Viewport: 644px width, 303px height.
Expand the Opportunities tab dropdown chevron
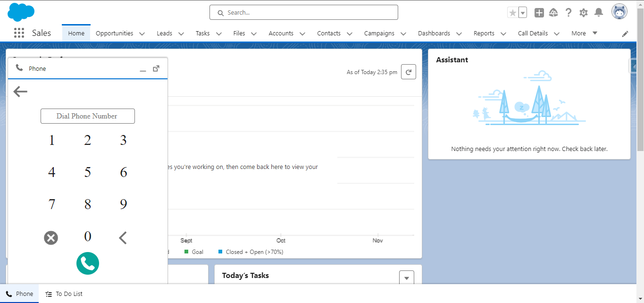tap(142, 34)
